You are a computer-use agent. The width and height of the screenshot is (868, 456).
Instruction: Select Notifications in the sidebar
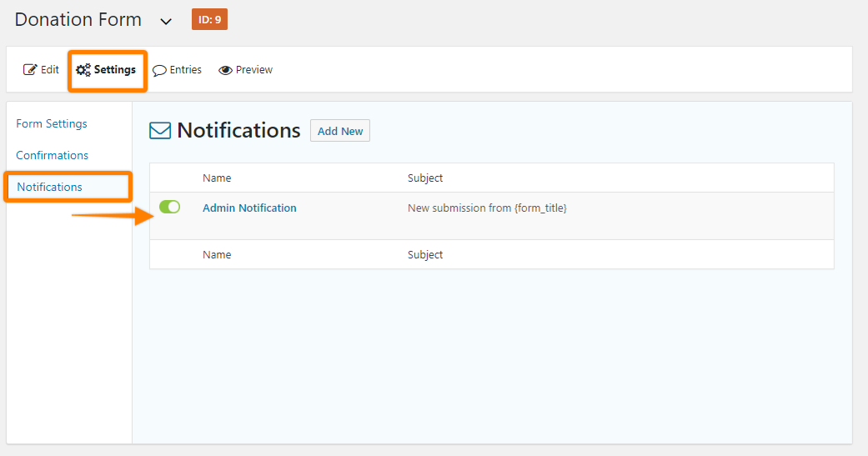coord(50,187)
